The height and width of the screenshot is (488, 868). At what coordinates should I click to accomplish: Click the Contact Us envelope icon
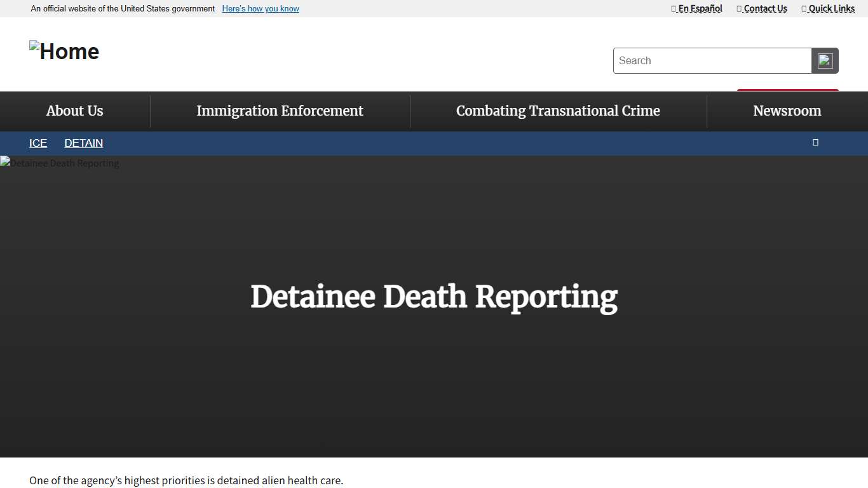pyautogui.click(x=738, y=8)
